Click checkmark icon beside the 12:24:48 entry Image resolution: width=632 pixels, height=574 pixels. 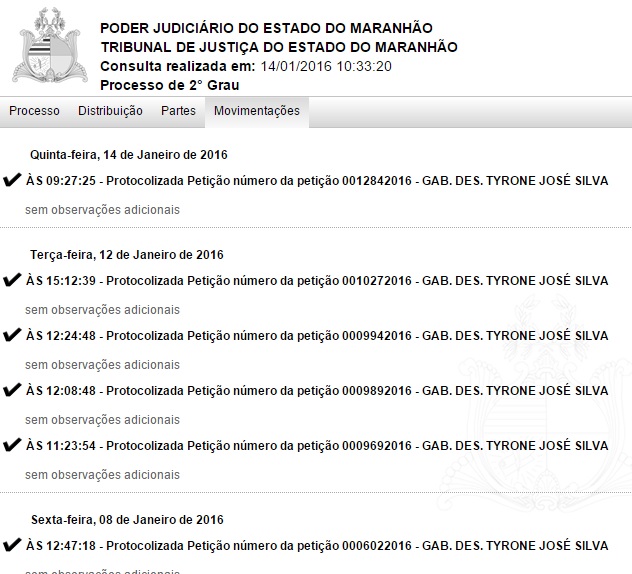13,336
